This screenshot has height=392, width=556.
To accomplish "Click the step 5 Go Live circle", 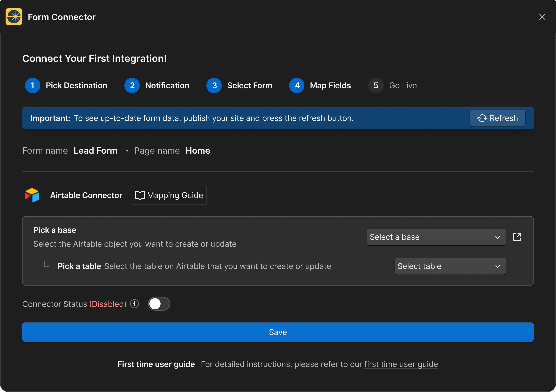I will (x=376, y=85).
